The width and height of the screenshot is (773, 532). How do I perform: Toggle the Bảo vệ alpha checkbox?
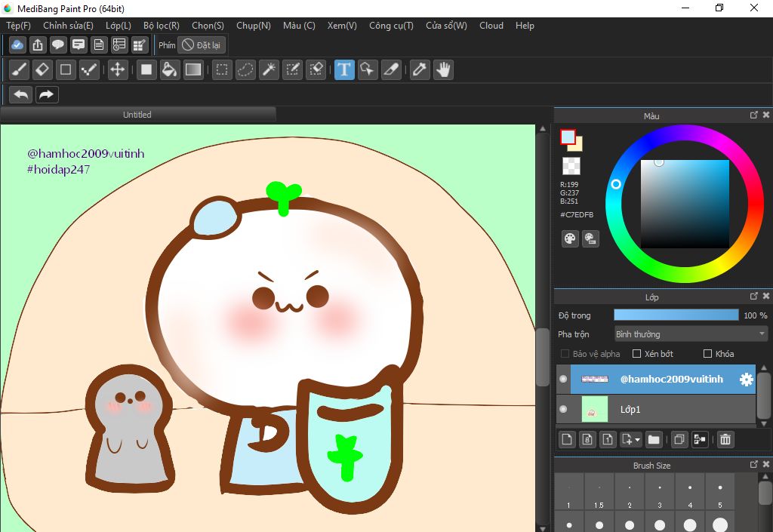coord(565,354)
